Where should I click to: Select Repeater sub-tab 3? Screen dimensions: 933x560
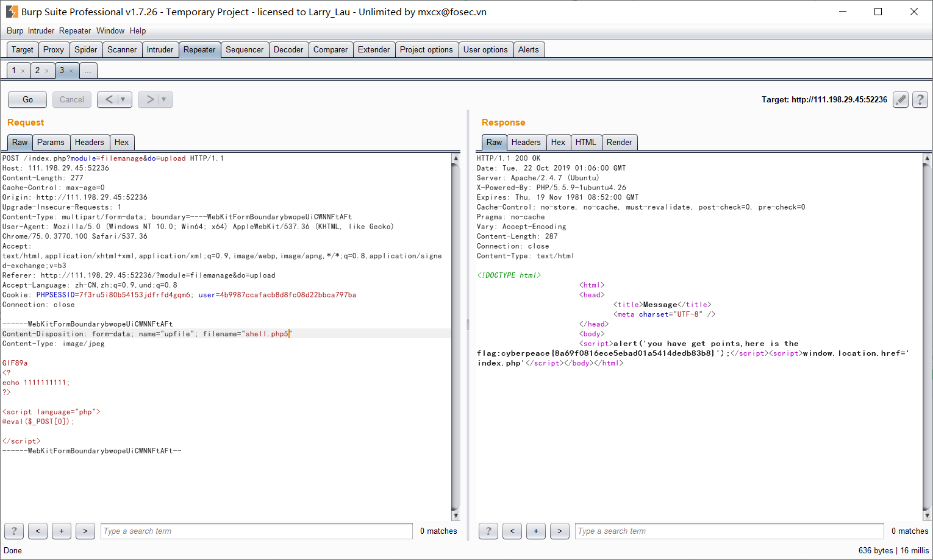pos(62,71)
